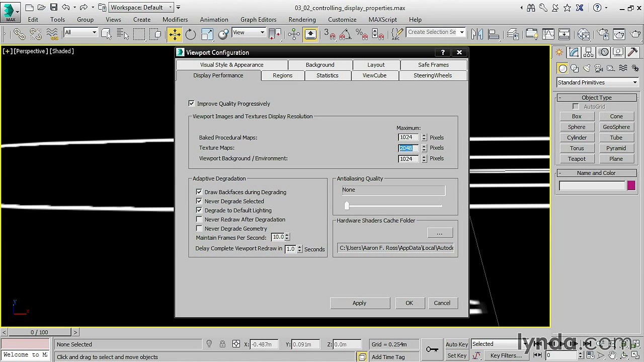Open the Standard Primitives dropdown
The image size is (644, 362).
[x=597, y=82]
